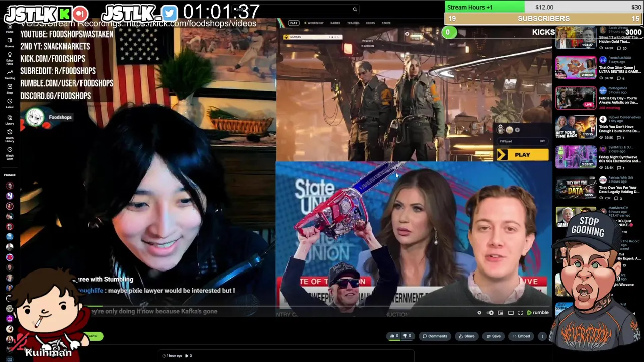
Task: Like the video with thumbs up
Action: tap(394, 336)
